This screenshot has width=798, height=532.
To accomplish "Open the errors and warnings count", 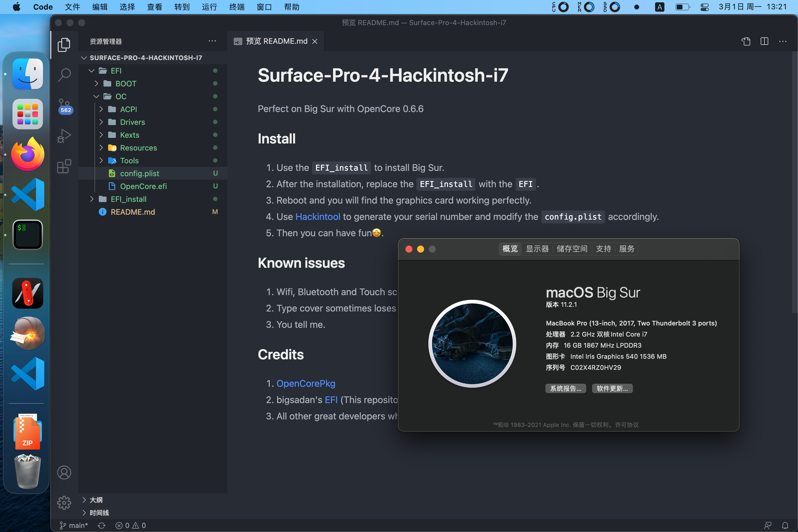I will point(131,525).
